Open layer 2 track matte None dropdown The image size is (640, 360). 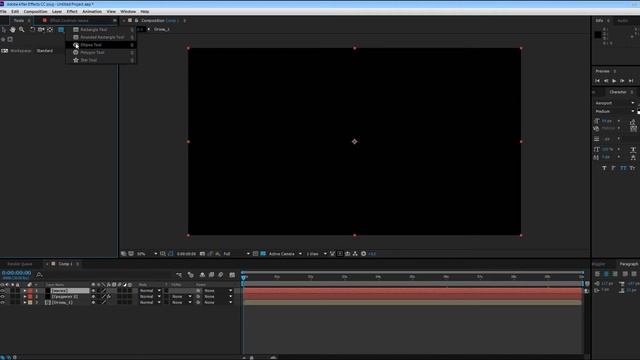point(182,297)
